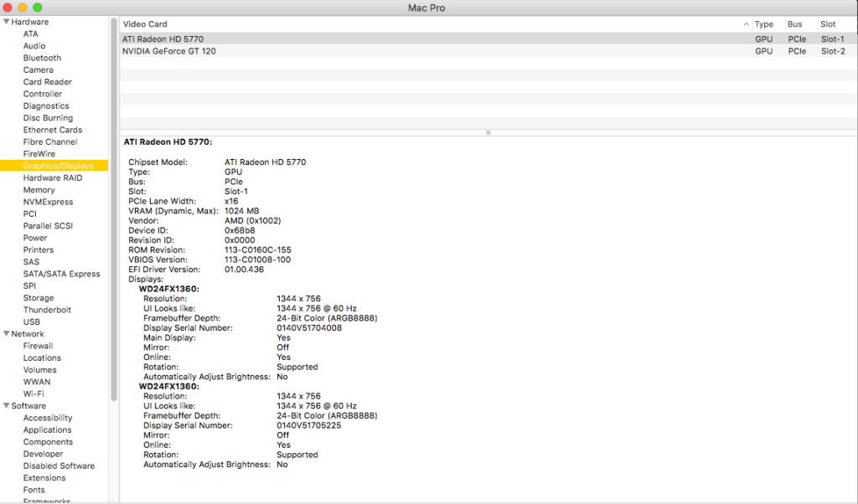Image resolution: width=858 pixels, height=504 pixels.
Task: Select Volumes under Network
Action: (40, 371)
